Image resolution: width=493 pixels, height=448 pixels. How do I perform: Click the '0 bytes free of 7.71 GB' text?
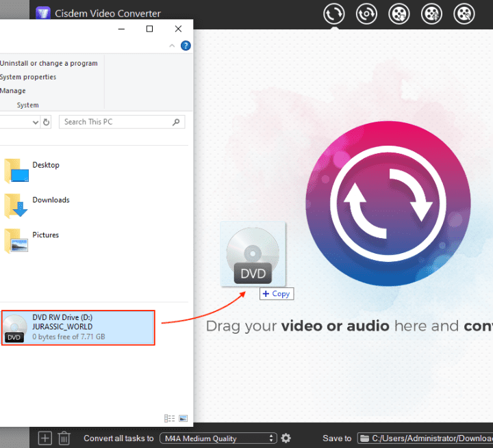tap(68, 337)
